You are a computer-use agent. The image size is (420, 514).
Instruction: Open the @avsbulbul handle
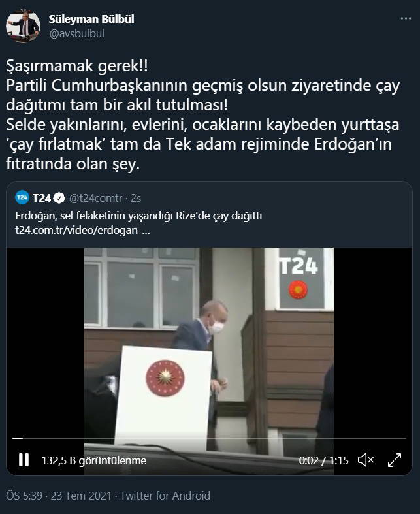[x=76, y=33]
